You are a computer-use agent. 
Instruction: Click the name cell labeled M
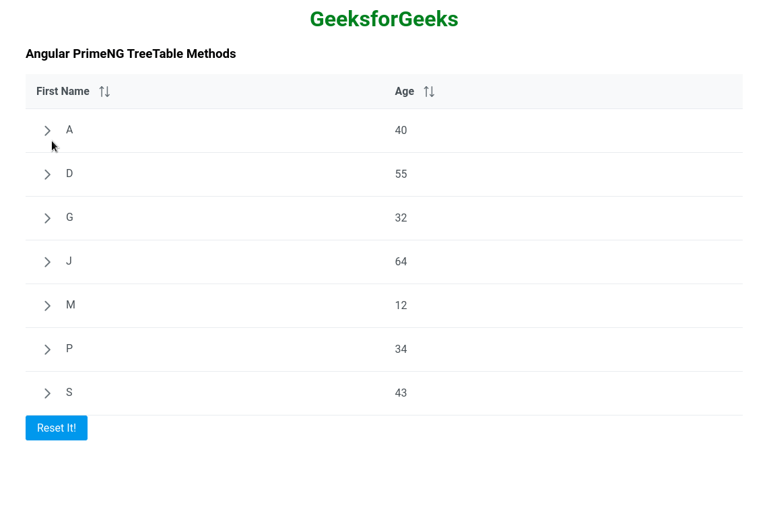coord(71,305)
